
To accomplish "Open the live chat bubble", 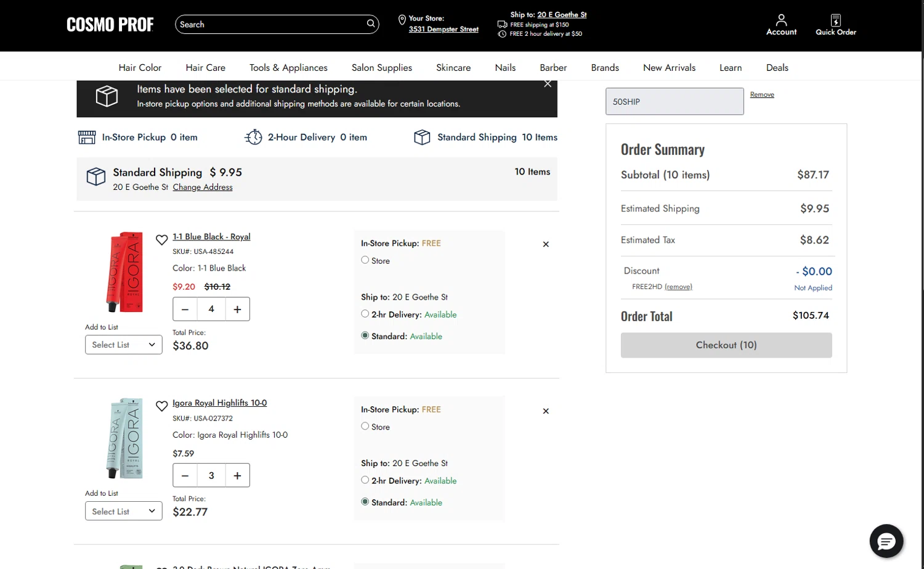I will [886, 541].
